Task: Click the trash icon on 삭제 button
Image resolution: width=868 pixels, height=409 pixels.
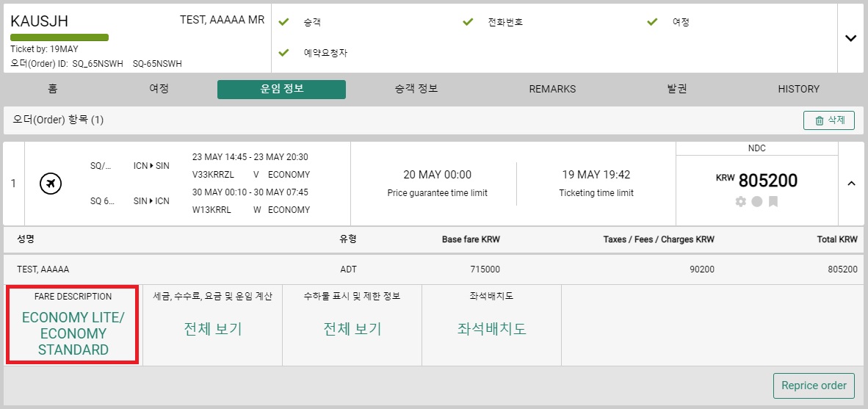Action: click(x=820, y=120)
